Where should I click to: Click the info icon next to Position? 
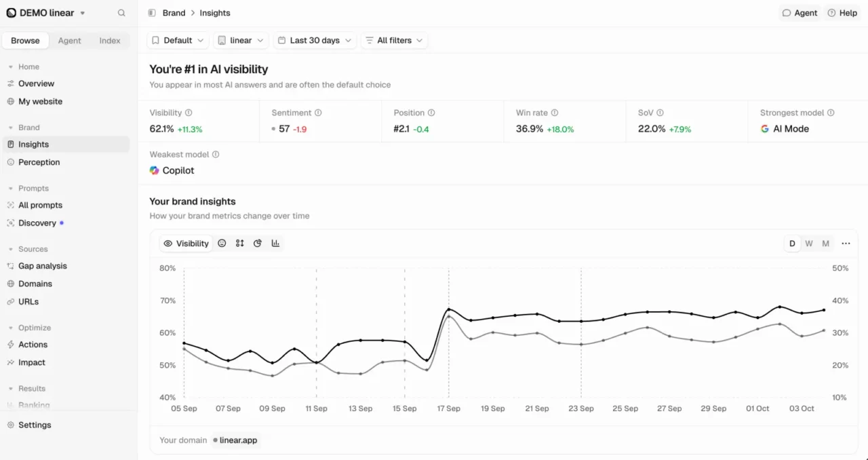click(x=431, y=113)
